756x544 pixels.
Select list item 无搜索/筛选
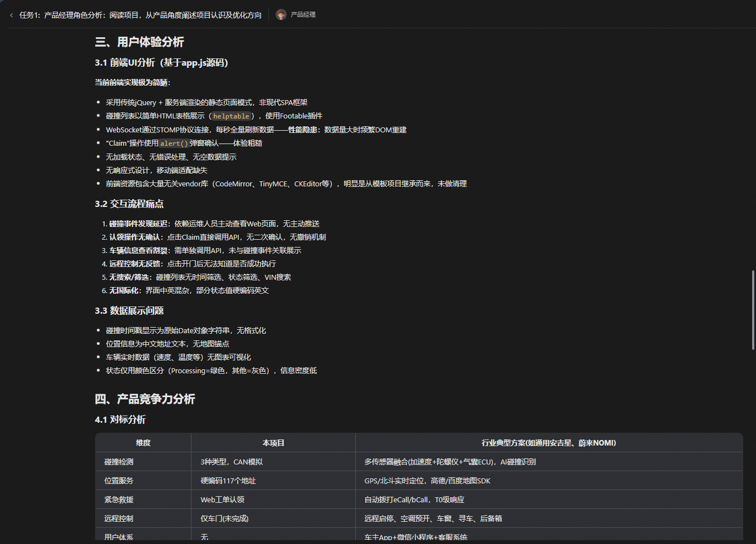click(200, 277)
